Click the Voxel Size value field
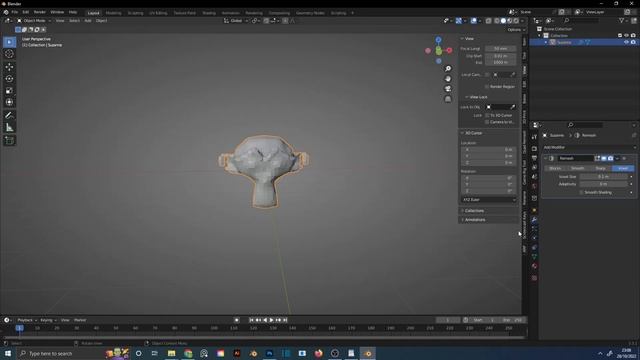The height and width of the screenshot is (360, 640). tap(603, 177)
